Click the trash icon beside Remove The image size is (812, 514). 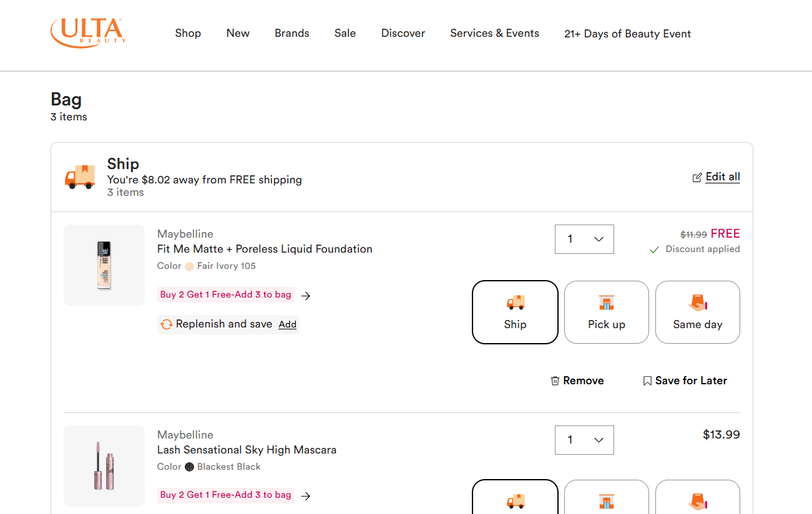click(x=555, y=381)
